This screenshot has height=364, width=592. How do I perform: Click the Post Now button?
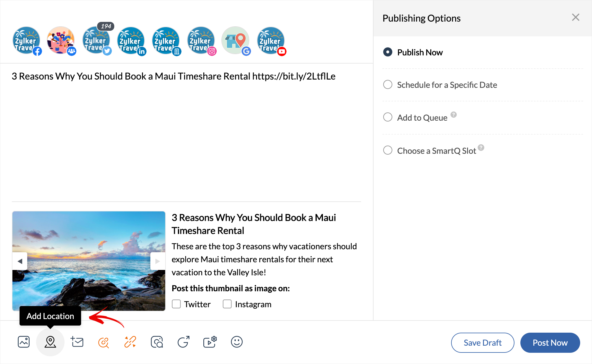click(550, 342)
